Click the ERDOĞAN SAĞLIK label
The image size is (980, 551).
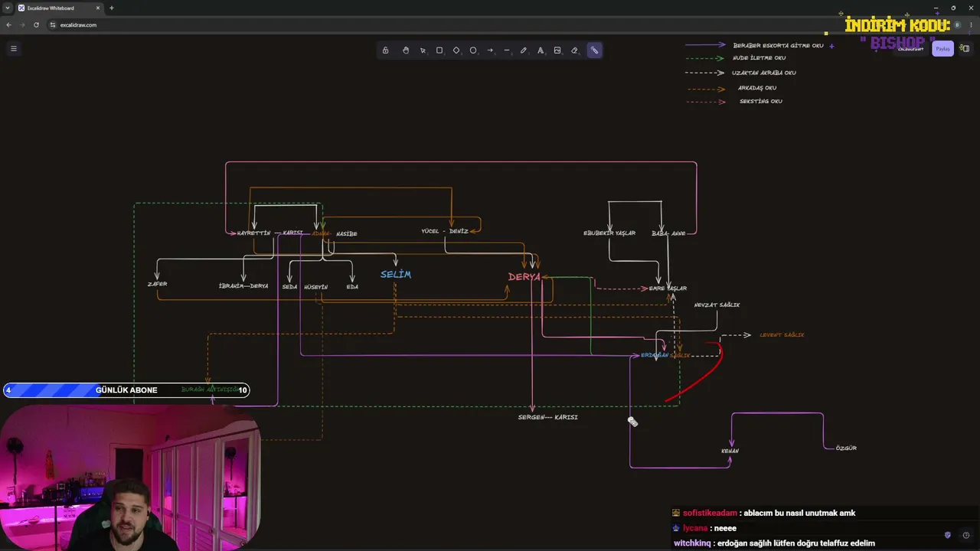(x=665, y=356)
